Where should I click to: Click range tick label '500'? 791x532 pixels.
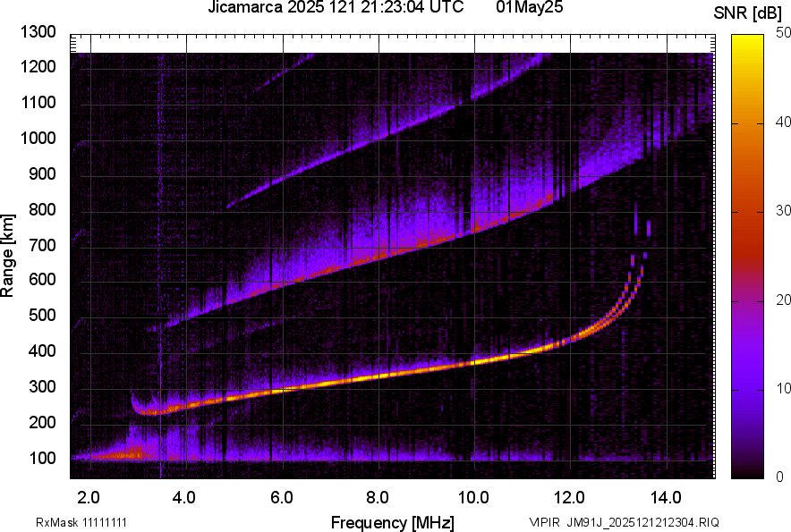[42, 315]
